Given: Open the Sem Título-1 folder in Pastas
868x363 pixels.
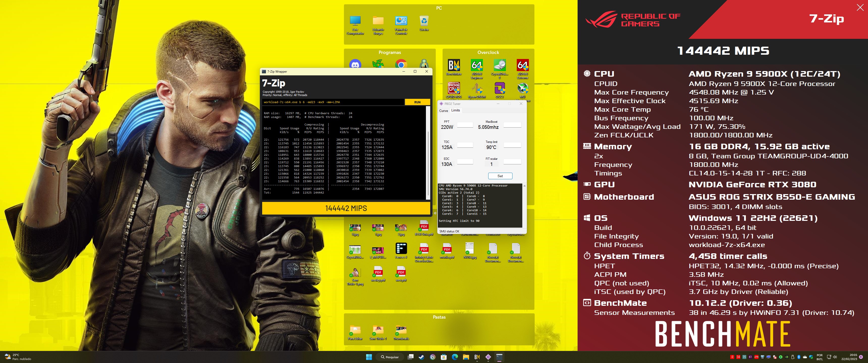Looking at the screenshot, I should point(378,333).
